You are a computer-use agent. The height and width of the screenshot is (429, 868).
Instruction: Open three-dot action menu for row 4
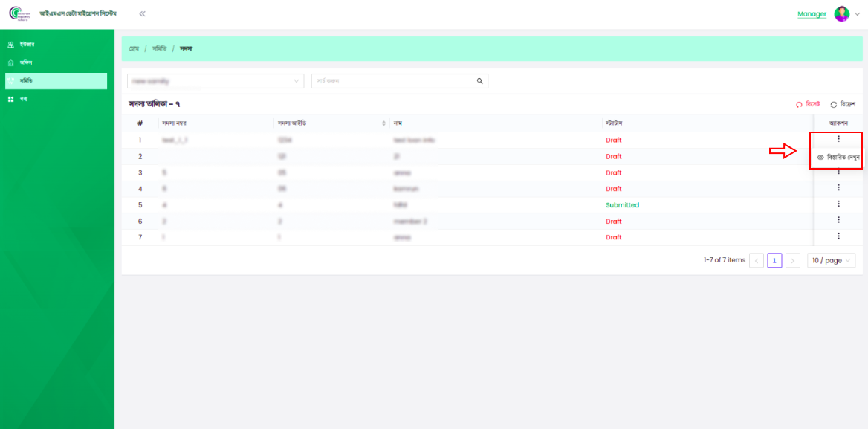pyautogui.click(x=838, y=188)
